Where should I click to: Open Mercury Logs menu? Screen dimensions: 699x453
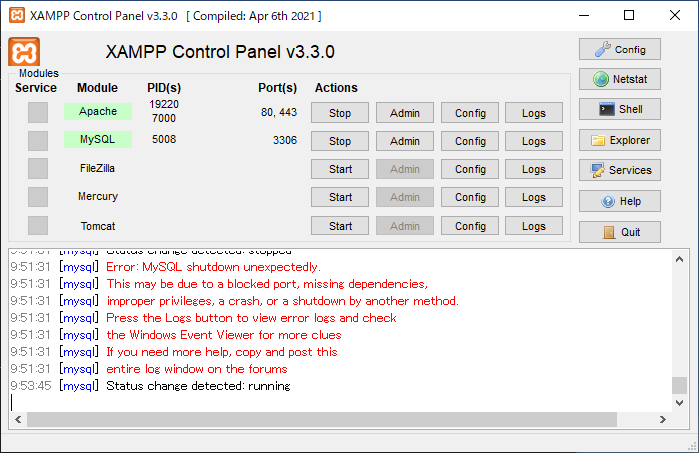point(534,197)
